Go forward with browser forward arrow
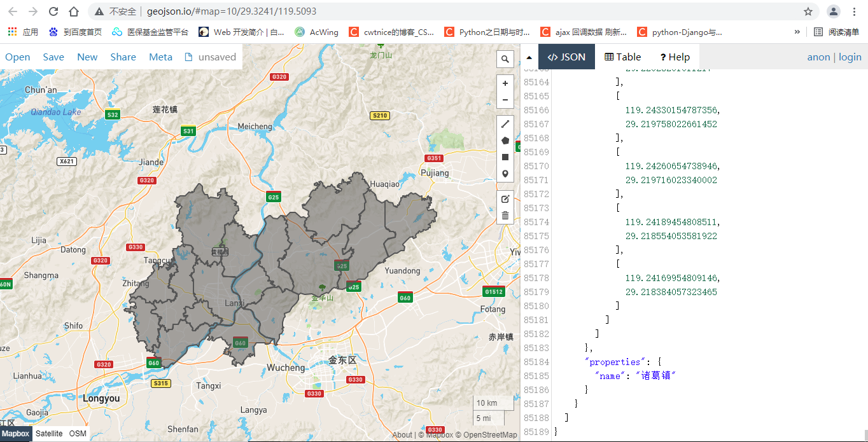The width and height of the screenshot is (868, 442). click(x=33, y=11)
